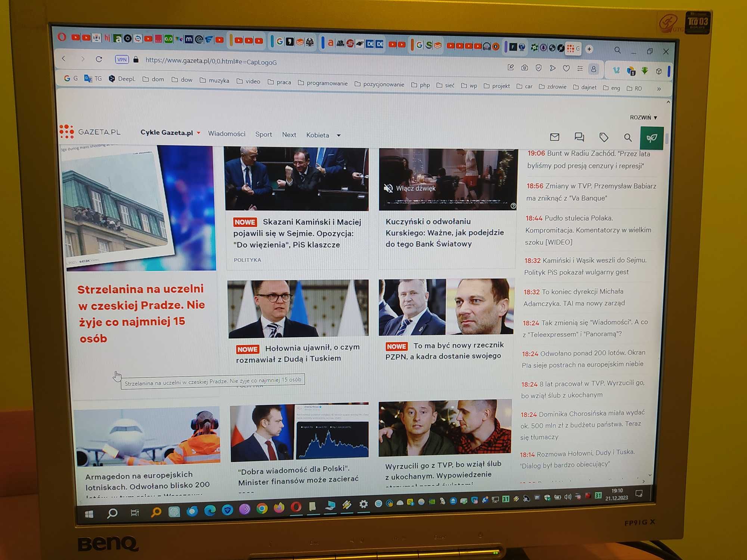
Task: Open the edit page pencil icon in address bar
Action: point(511,67)
